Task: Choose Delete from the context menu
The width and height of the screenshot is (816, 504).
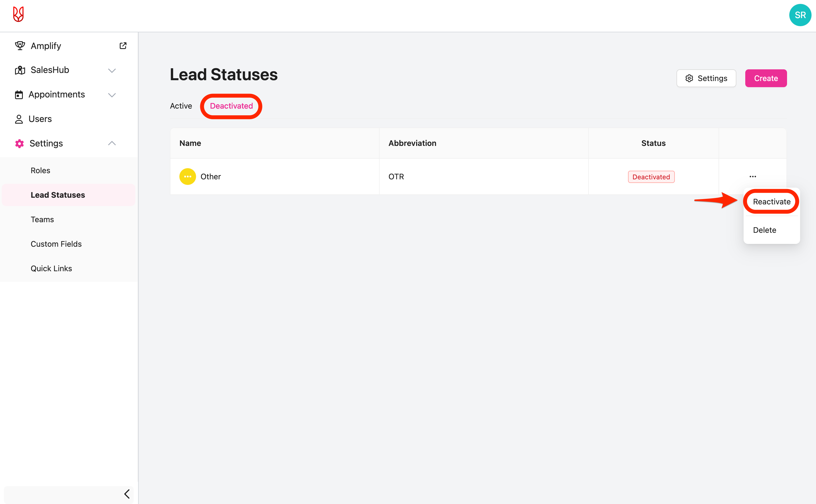Action: [x=764, y=230]
